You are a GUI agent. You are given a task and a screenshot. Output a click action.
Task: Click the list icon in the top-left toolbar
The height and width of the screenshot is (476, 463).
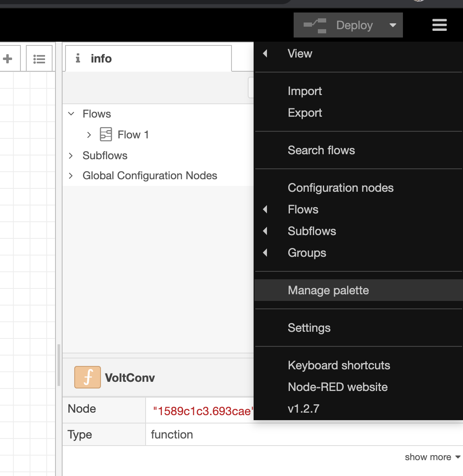coord(39,58)
